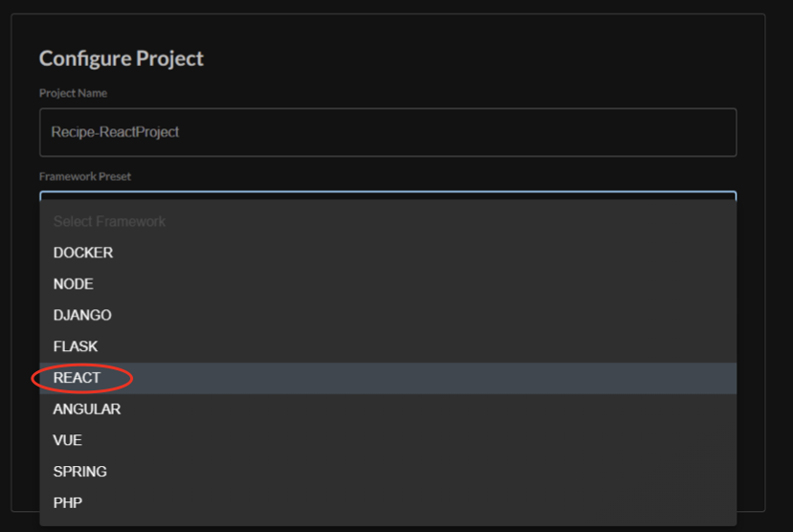Select the DOCKER framework option
This screenshot has width=793, height=532.
pos(83,253)
